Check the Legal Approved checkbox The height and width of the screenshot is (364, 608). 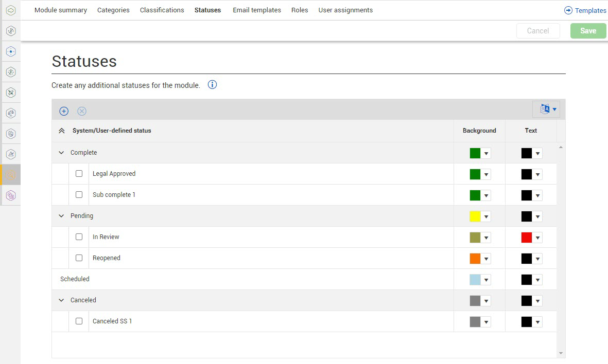pos(79,174)
